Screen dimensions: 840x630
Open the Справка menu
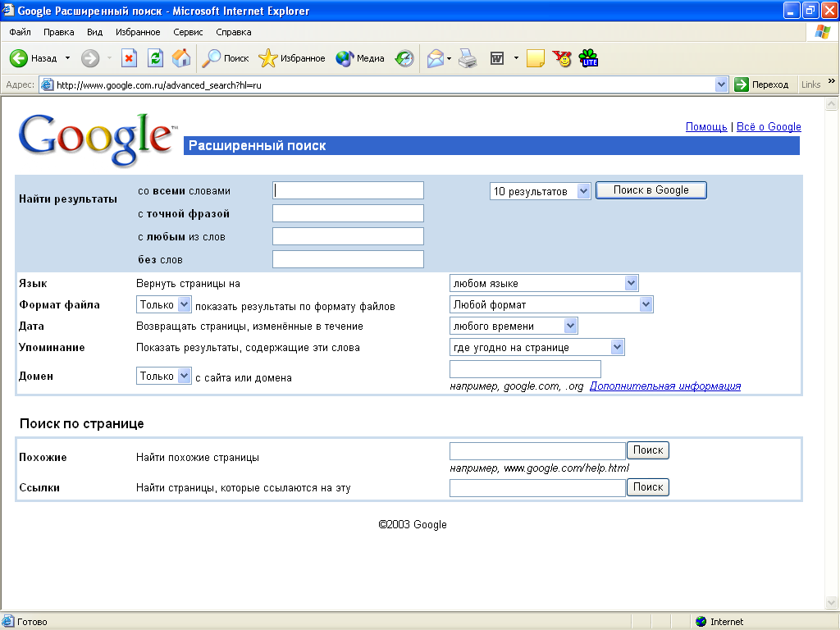pos(234,32)
